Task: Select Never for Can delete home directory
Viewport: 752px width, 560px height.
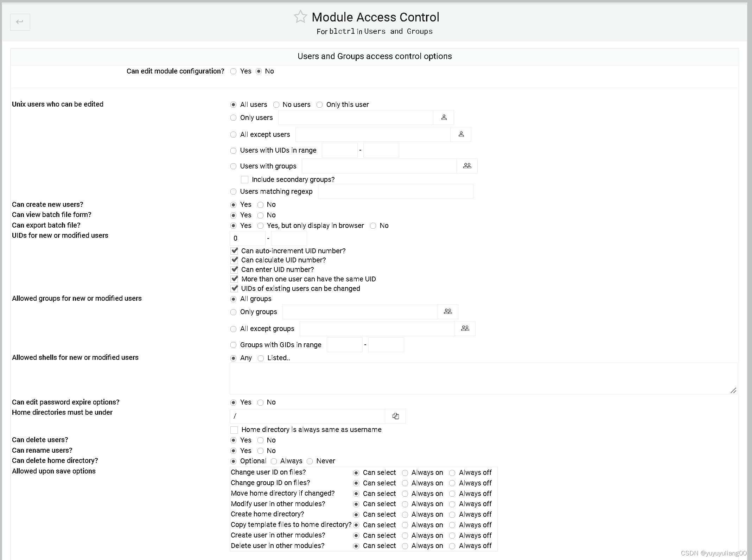Action: coord(310,461)
